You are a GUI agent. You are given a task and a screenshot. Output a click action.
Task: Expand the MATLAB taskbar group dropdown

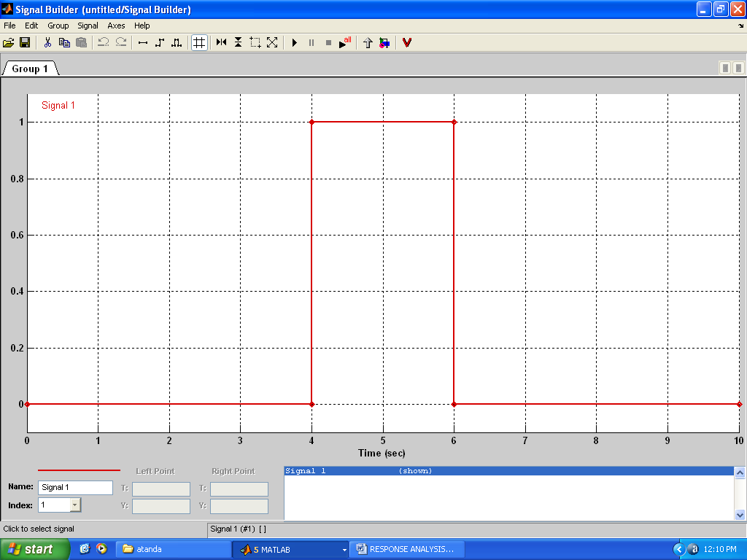[344, 550]
